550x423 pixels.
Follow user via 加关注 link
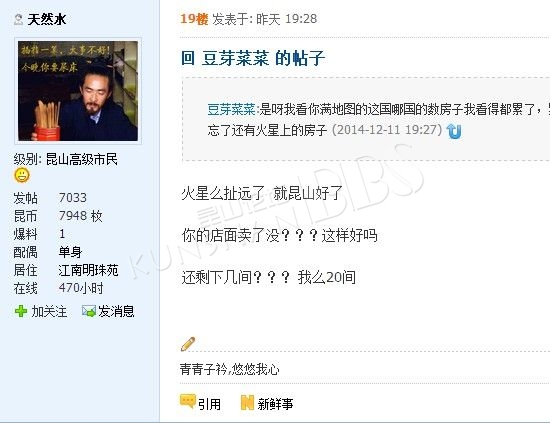pyautogui.click(x=49, y=311)
